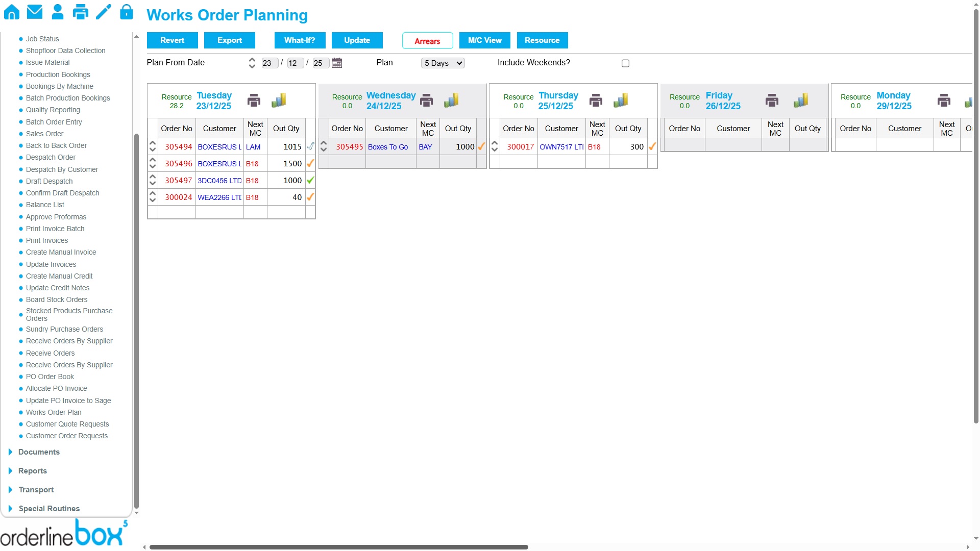
Task: Print Thursday 25/12/25 plan
Action: pos(596,101)
